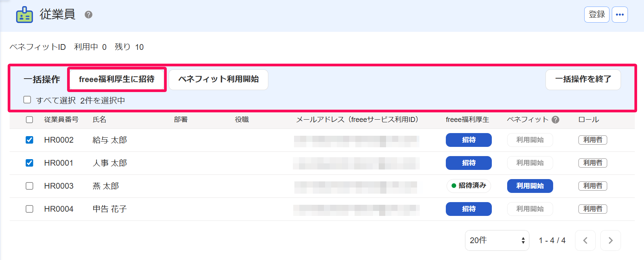Click 招待済み status for 燕 太郎
The height and width of the screenshot is (260, 644).
point(469,186)
